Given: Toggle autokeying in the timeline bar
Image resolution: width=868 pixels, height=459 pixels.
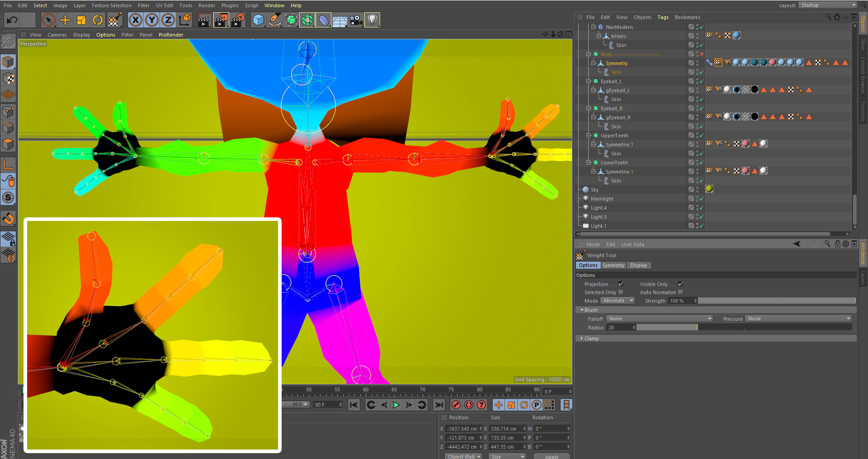Looking at the screenshot, I should pyautogui.click(x=469, y=405).
